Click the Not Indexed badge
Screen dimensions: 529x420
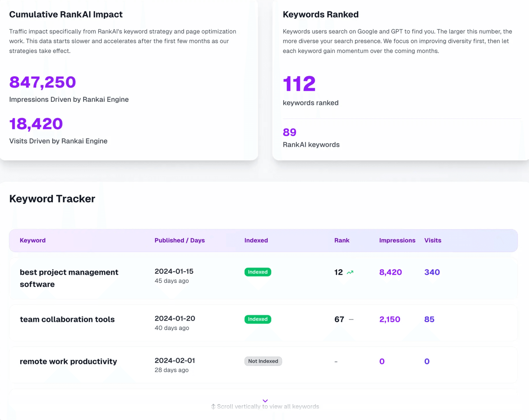point(263,361)
